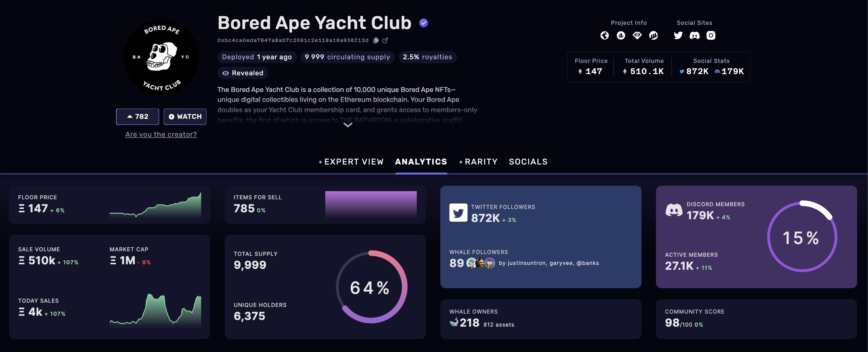Open the Discord icon under Social Sites
Viewport: 868px width, 352px height.
(x=694, y=35)
